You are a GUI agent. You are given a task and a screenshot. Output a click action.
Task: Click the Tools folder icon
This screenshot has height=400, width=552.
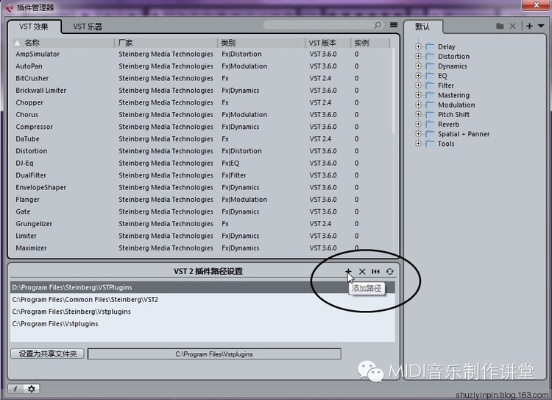[x=430, y=144]
